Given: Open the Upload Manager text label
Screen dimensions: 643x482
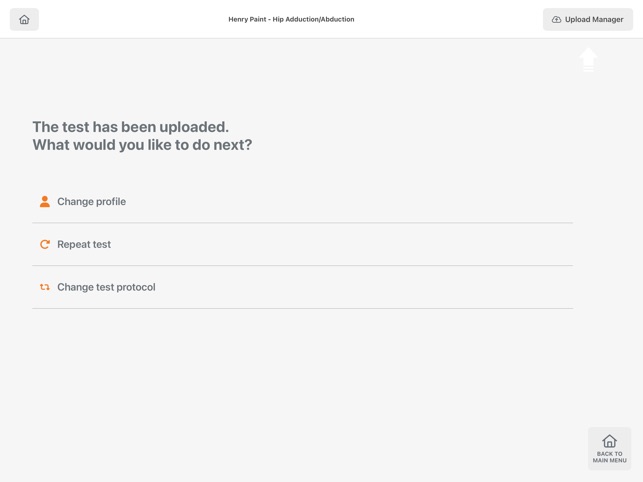Looking at the screenshot, I should [594, 19].
